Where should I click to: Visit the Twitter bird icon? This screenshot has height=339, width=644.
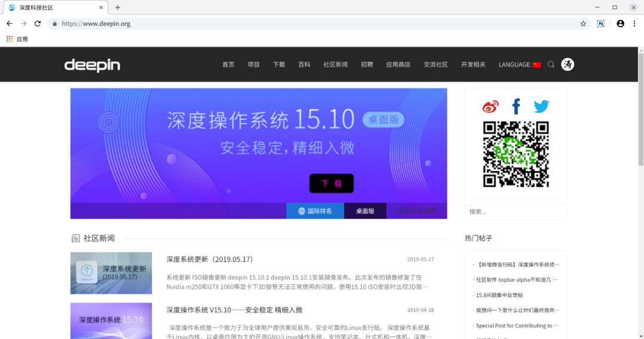pyautogui.click(x=541, y=106)
